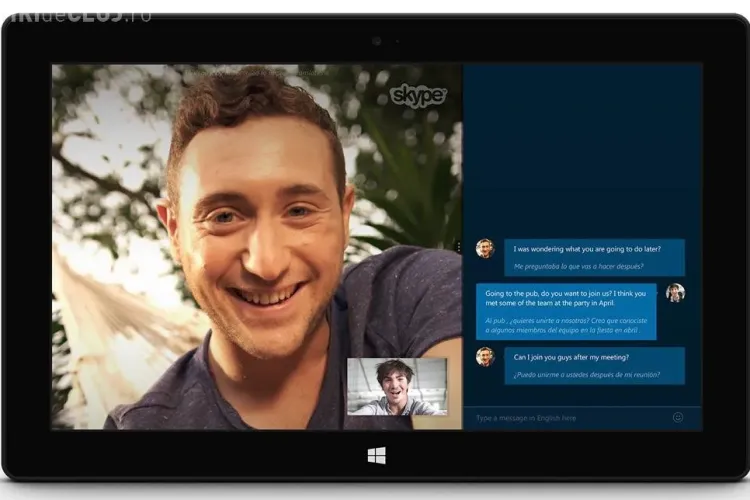Click the empty area above the chat messages
Image resolution: width=750 pixels, height=500 pixels.
pyautogui.click(x=582, y=150)
